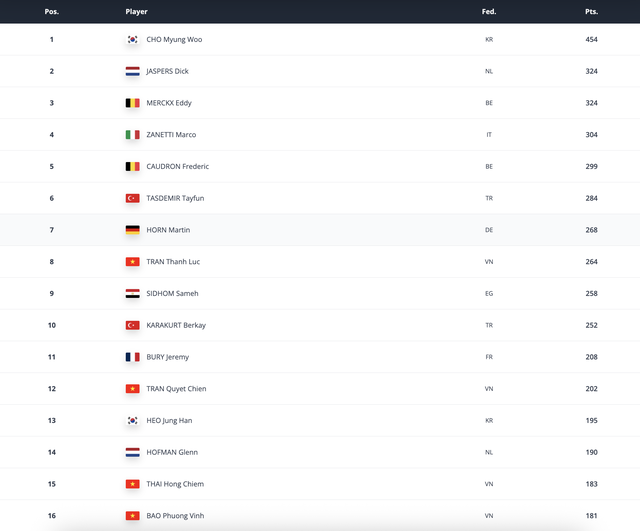Click the Vietnam flag next to TRAN Thanh Luc
This screenshot has width=640, height=531.
(132, 262)
